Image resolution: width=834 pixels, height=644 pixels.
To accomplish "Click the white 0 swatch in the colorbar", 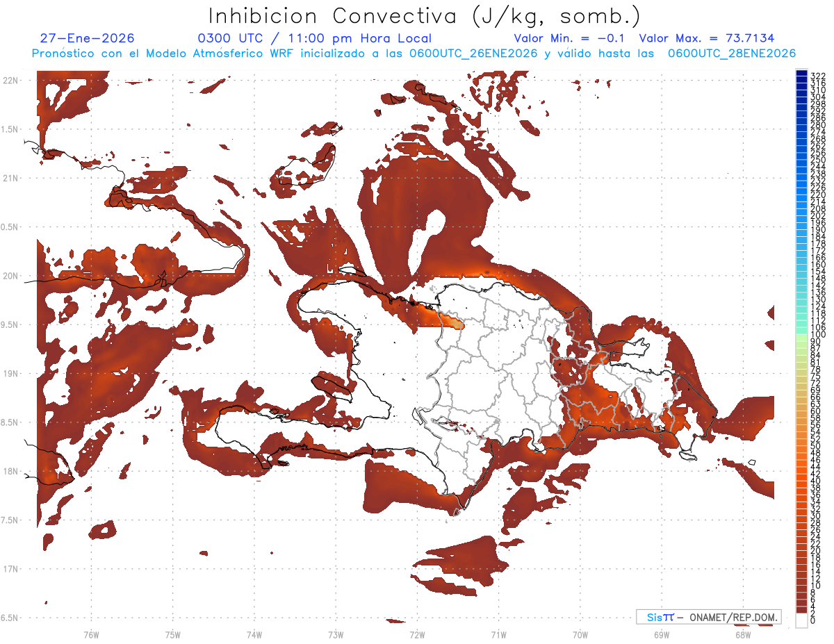I will pyautogui.click(x=802, y=620).
